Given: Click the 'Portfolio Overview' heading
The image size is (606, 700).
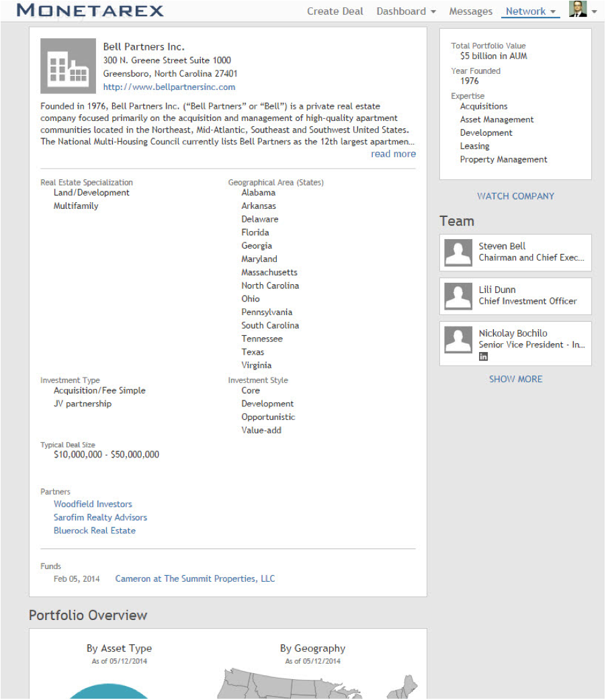Looking at the screenshot, I should point(88,615).
